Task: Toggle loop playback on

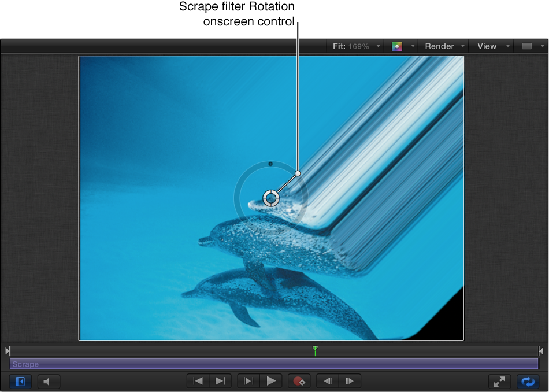Action: [528, 382]
